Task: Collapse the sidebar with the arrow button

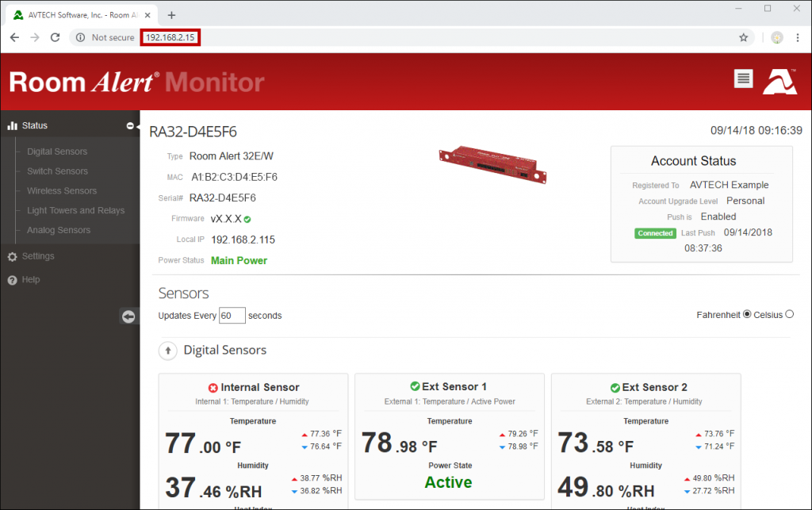Action: (128, 316)
